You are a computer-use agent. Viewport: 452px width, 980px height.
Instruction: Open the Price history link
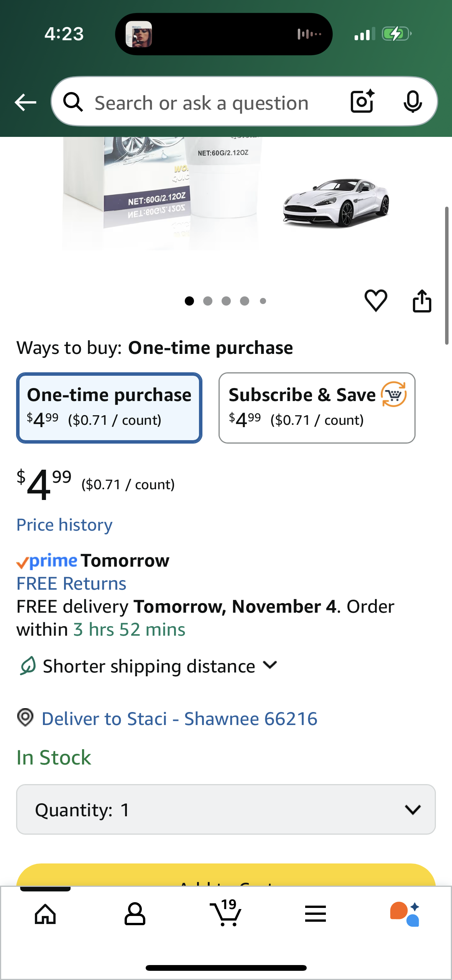[64, 525]
